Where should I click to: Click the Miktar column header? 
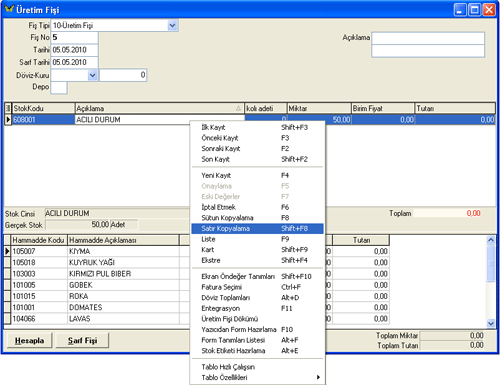319,108
